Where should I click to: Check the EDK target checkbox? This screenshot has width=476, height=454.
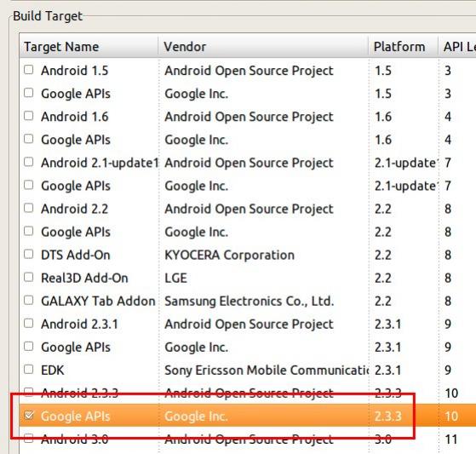(29, 370)
